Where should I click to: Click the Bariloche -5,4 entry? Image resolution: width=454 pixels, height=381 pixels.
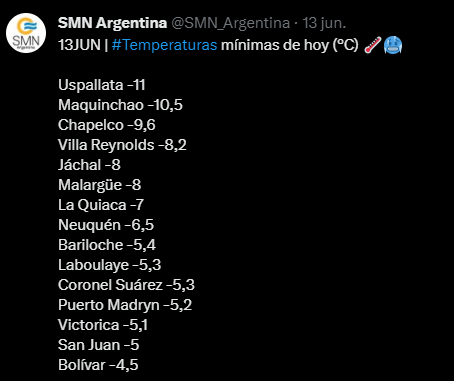point(107,245)
